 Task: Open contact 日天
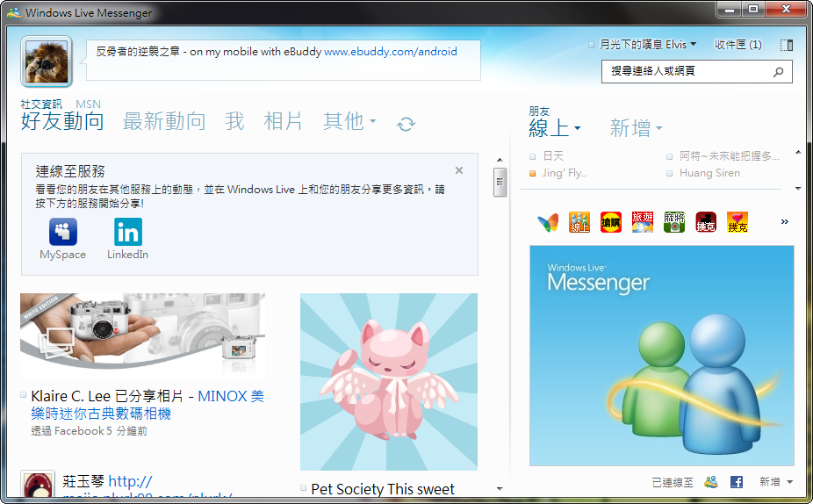pyautogui.click(x=553, y=156)
